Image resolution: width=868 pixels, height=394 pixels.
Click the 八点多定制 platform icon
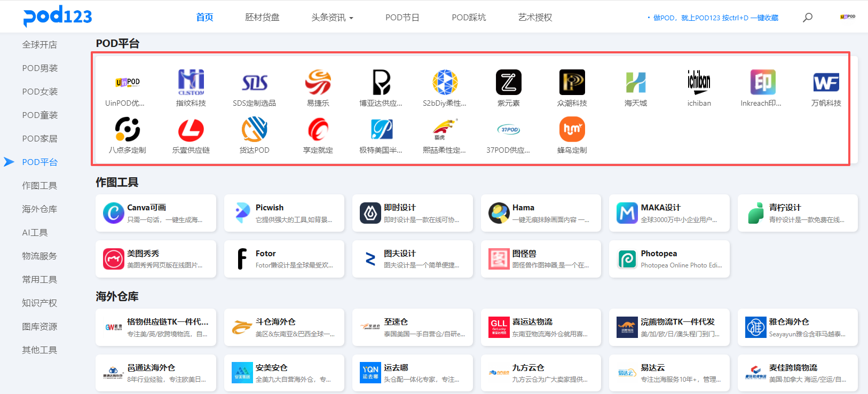[x=128, y=130]
